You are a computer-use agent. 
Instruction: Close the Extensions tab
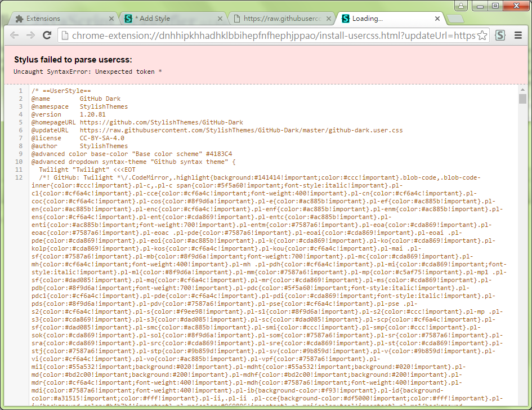coord(111,19)
